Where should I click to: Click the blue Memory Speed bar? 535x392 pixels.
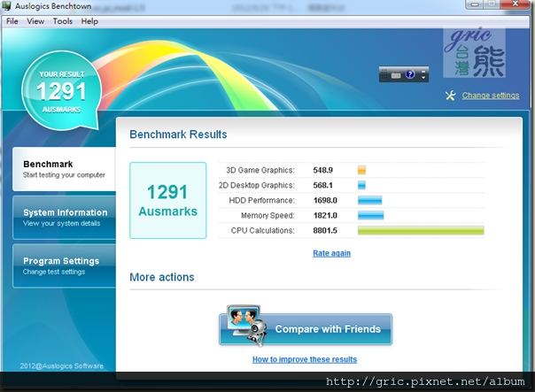(371, 215)
